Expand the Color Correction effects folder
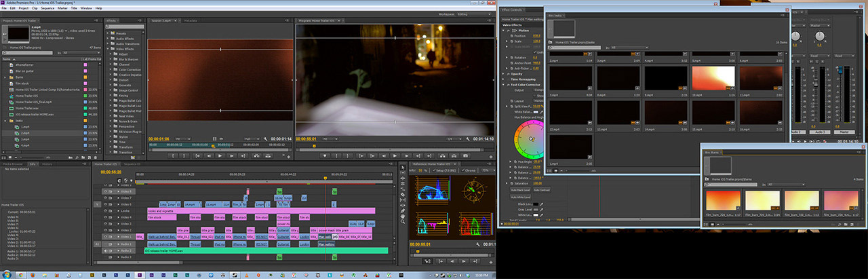868x279 pixels. point(111,69)
